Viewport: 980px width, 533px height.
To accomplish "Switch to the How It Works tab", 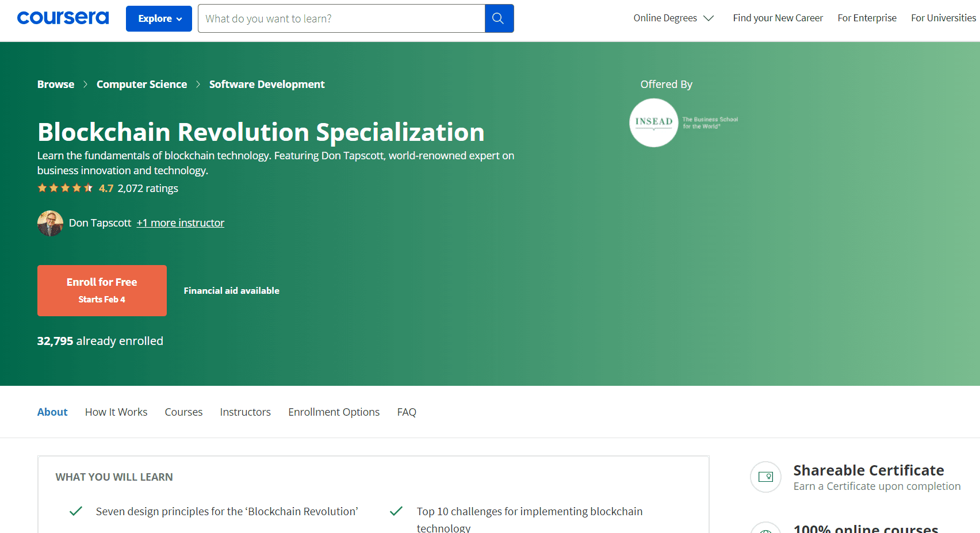I will click(116, 412).
